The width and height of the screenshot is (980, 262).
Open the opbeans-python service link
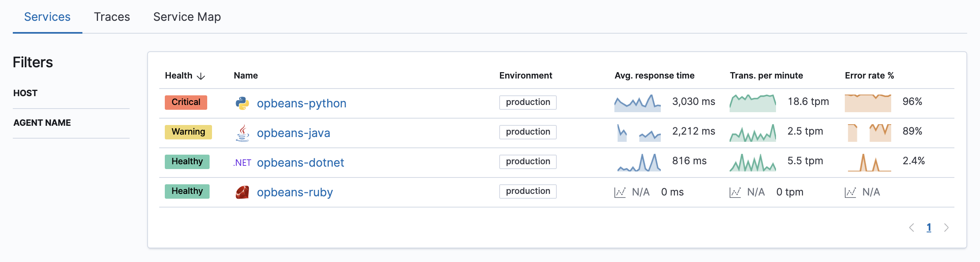pyautogui.click(x=301, y=103)
